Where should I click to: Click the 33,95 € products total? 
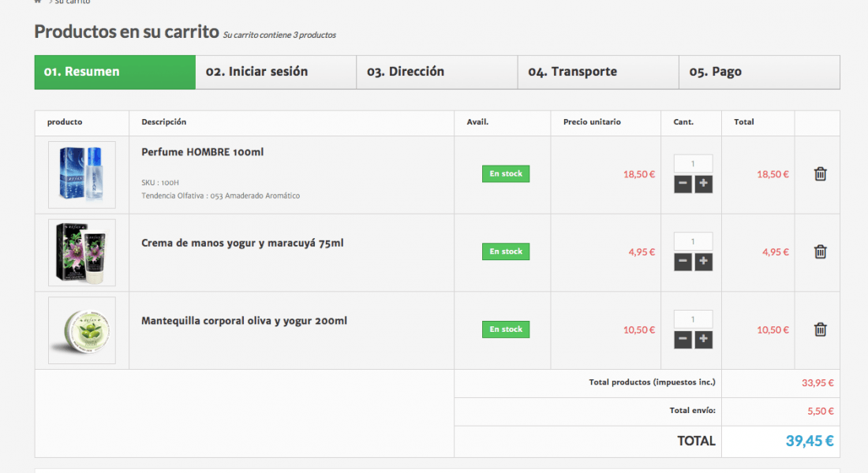coord(817,383)
